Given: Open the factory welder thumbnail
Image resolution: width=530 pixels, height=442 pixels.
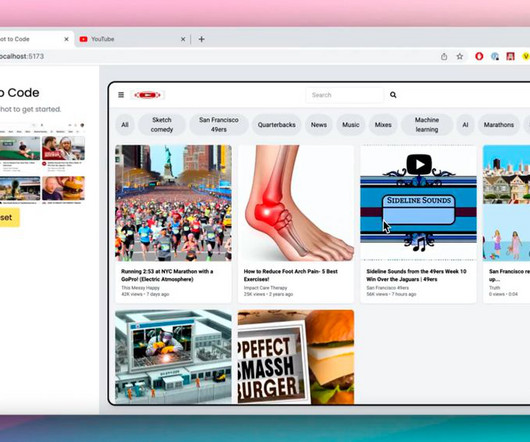Looking at the screenshot, I should 173,357.
